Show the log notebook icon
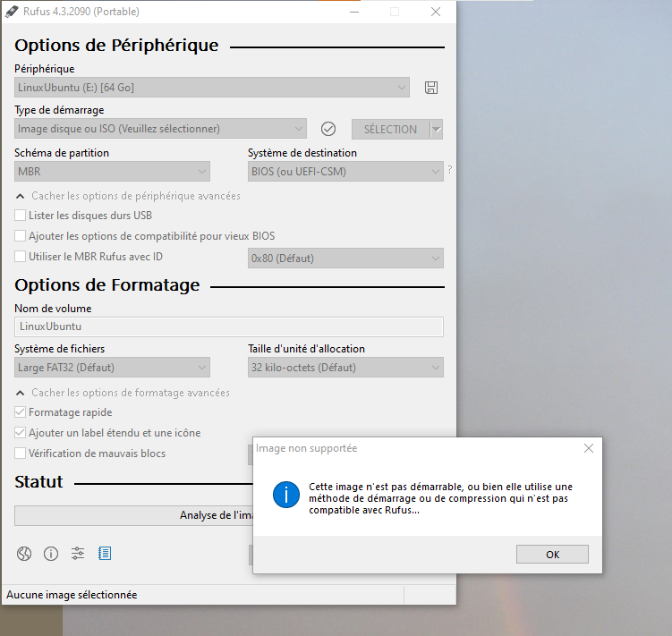Image resolution: width=672 pixels, height=636 pixels. coord(105,554)
